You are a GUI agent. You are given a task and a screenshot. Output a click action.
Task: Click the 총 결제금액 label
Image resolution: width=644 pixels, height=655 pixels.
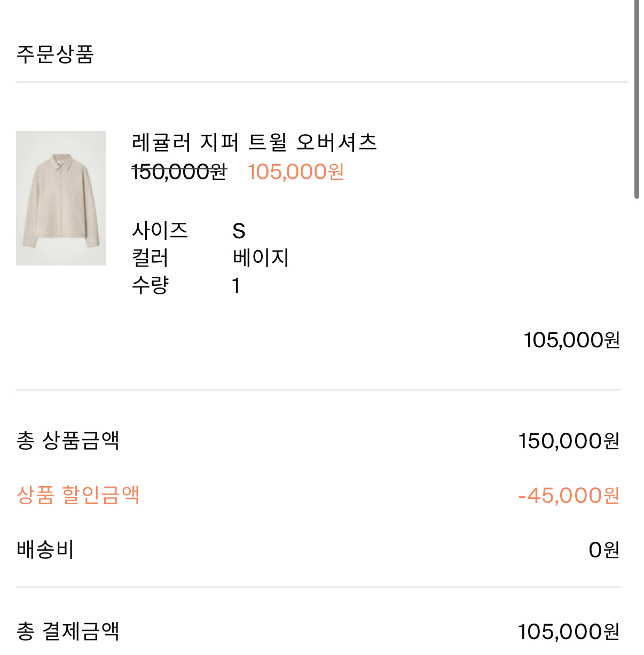tap(68, 631)
